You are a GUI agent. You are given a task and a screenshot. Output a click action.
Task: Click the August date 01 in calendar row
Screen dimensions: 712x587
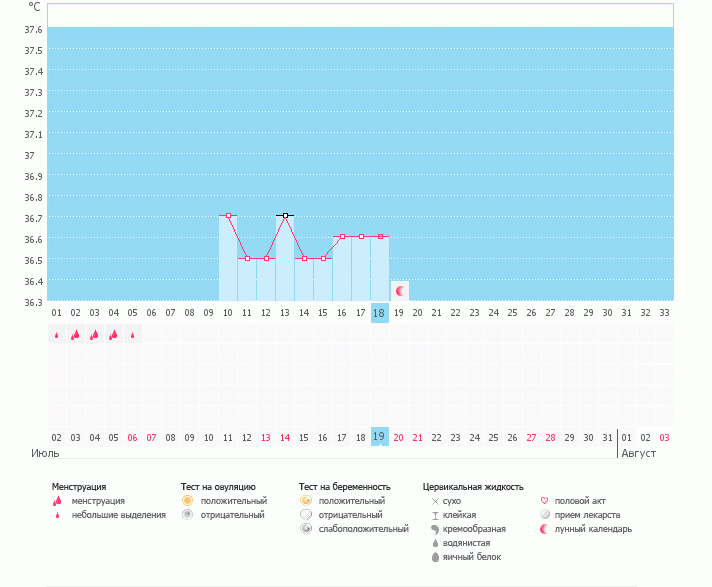point(627,437)
